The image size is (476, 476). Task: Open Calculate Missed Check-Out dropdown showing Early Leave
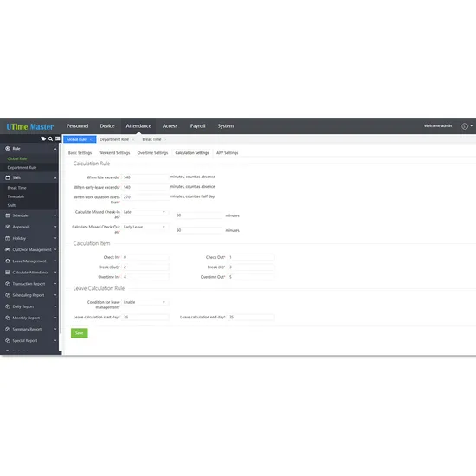tap(145, 227)
